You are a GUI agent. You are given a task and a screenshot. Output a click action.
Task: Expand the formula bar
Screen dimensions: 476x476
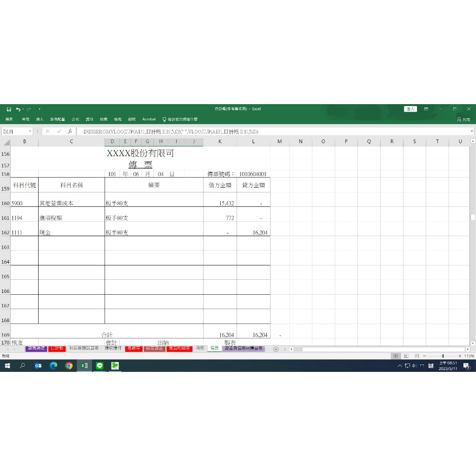pos(472,132)
